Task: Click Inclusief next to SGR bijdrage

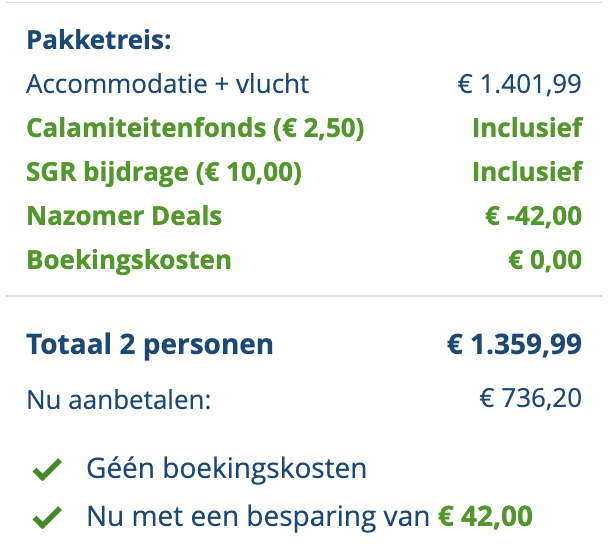Action: [527, 172]
